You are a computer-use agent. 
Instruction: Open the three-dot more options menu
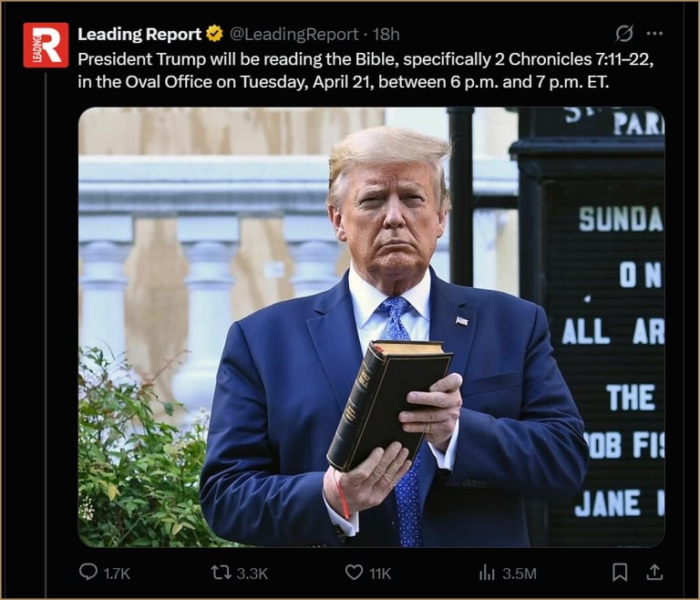(x=654, y=34)
